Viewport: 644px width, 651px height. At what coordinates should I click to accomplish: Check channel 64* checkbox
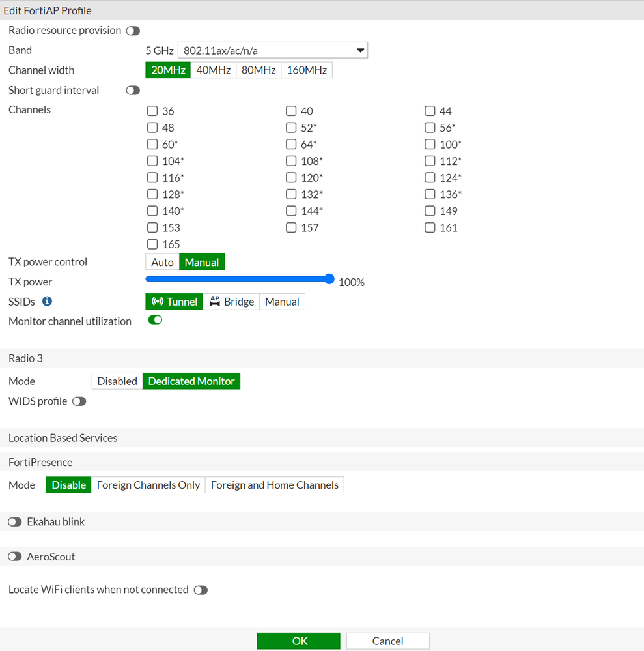pos(291,144)
